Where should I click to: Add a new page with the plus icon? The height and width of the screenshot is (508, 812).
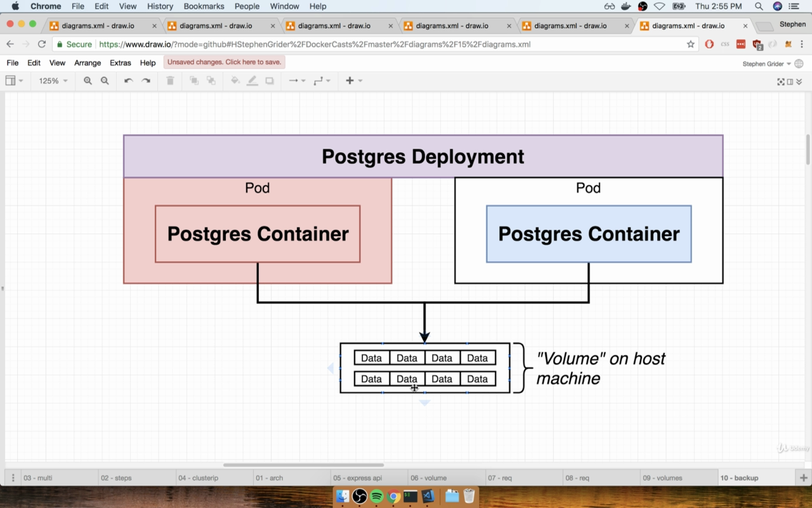[804, 478]
